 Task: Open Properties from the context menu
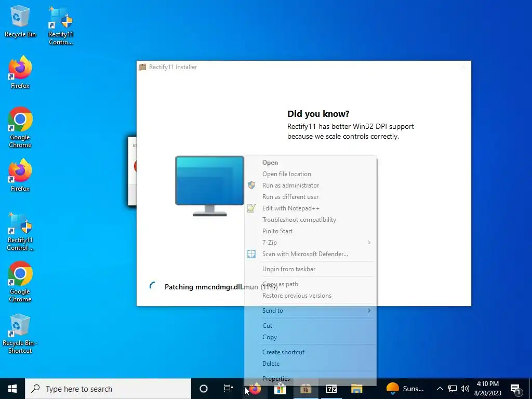(x=311, y=379)
